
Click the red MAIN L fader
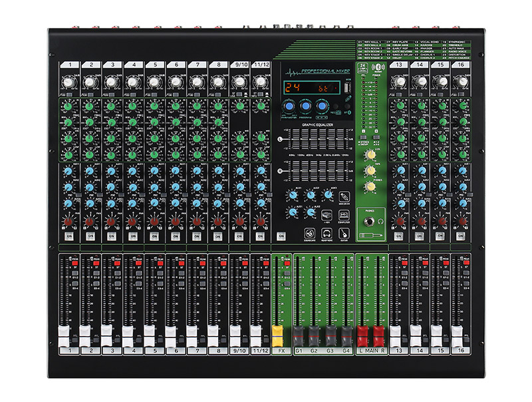(x=363, y=331)
